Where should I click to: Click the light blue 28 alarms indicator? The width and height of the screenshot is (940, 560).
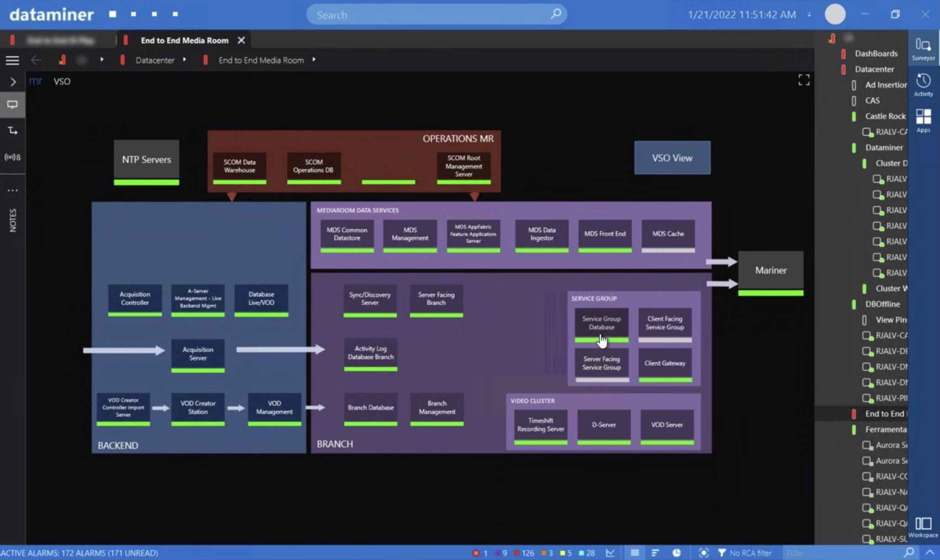[x=587, y=553]
